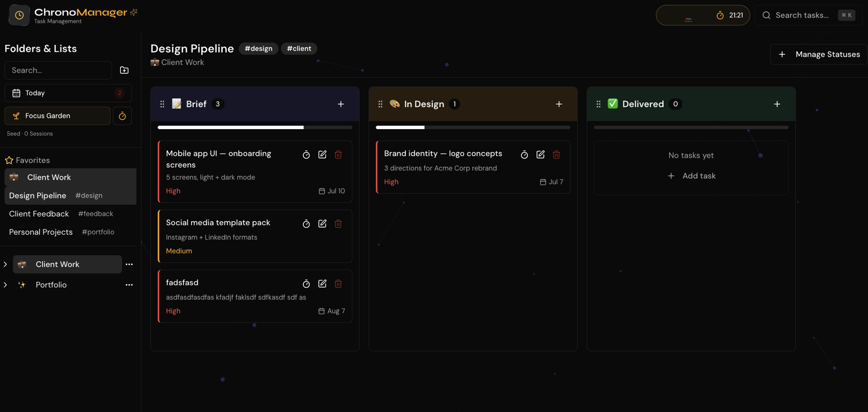Edit the Mobile app UI onboarding task
Screen dimensions: 868x412
(x=322, y=154)
